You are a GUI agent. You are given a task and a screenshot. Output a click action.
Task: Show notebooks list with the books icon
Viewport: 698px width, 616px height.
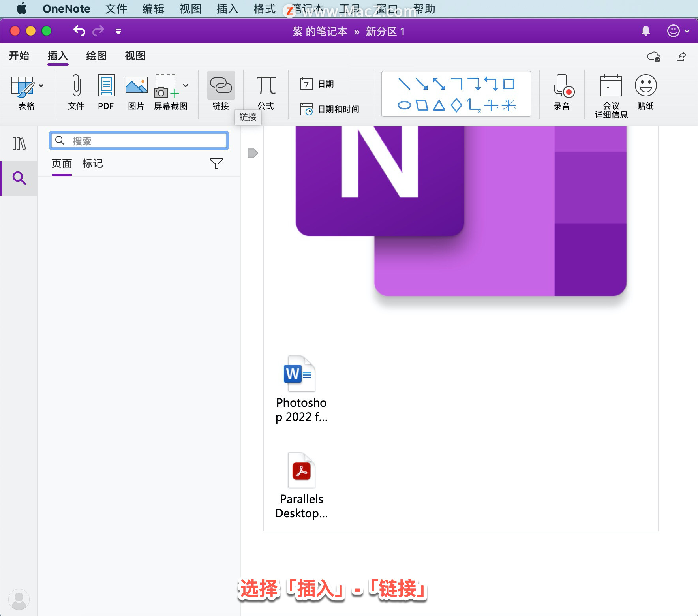[19, 144]
